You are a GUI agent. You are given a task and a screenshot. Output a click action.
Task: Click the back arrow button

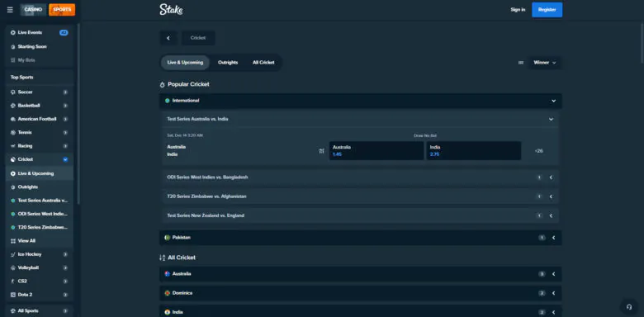pyautogui.click(x=168, y=38)
